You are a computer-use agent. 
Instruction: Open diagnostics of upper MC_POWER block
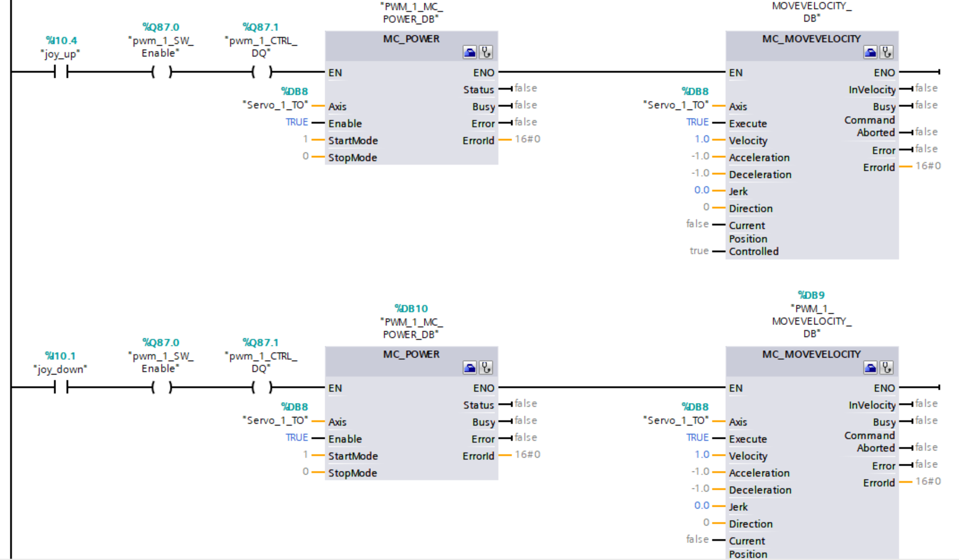point(486,52)
